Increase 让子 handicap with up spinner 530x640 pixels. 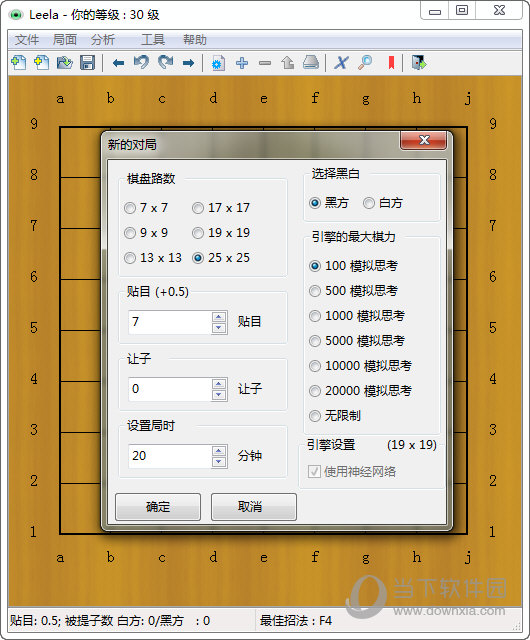coord(219,384)
